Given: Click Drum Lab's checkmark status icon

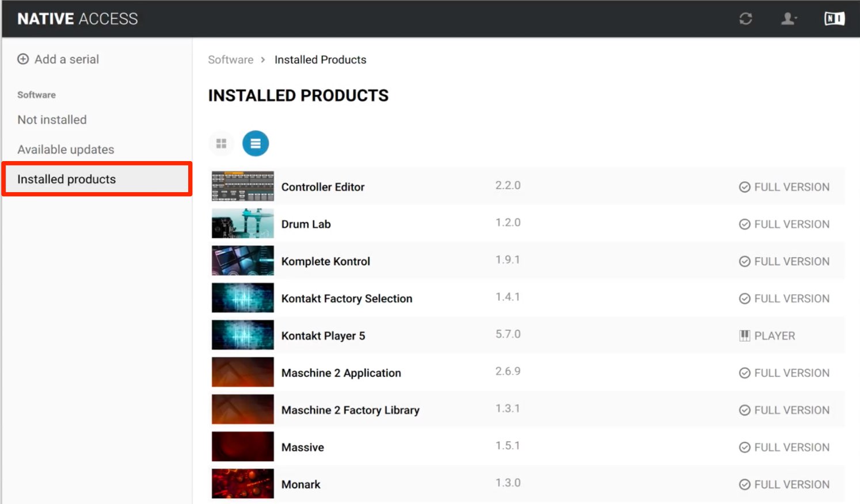Looking at the screenshot, I should click(x=744, y=224).
